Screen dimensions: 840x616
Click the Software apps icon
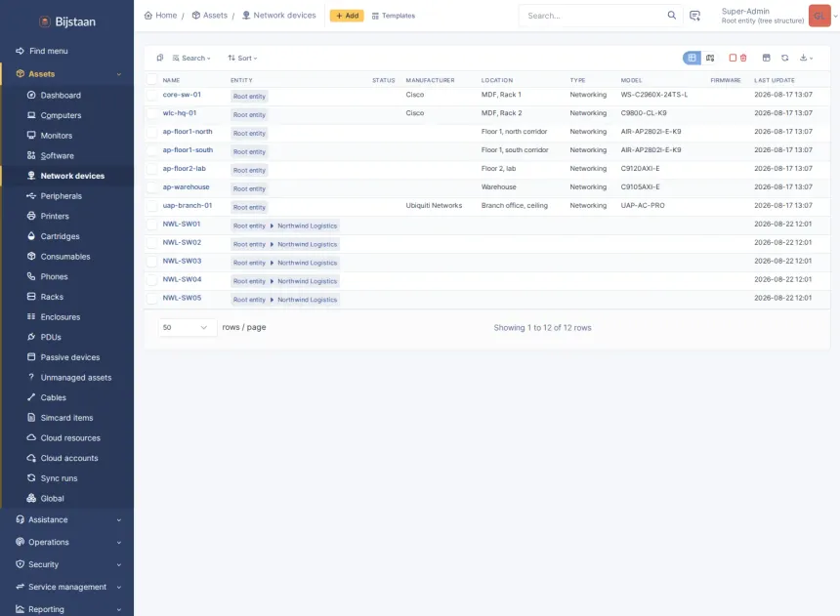click(31, 155)
